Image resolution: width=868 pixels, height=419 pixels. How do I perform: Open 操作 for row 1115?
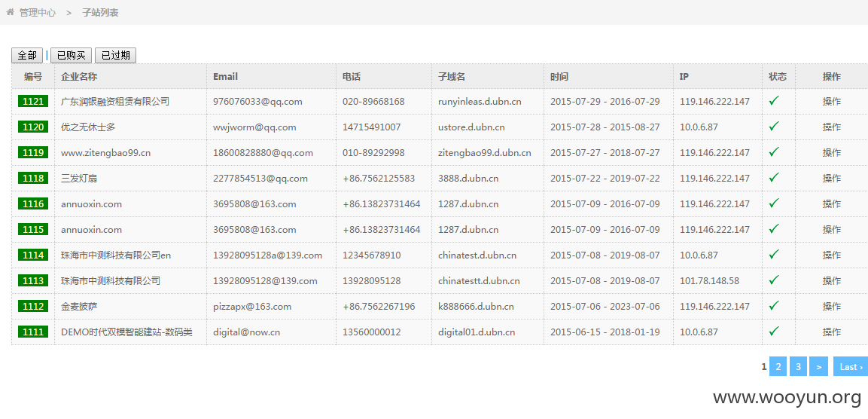(x=831, y=229)
